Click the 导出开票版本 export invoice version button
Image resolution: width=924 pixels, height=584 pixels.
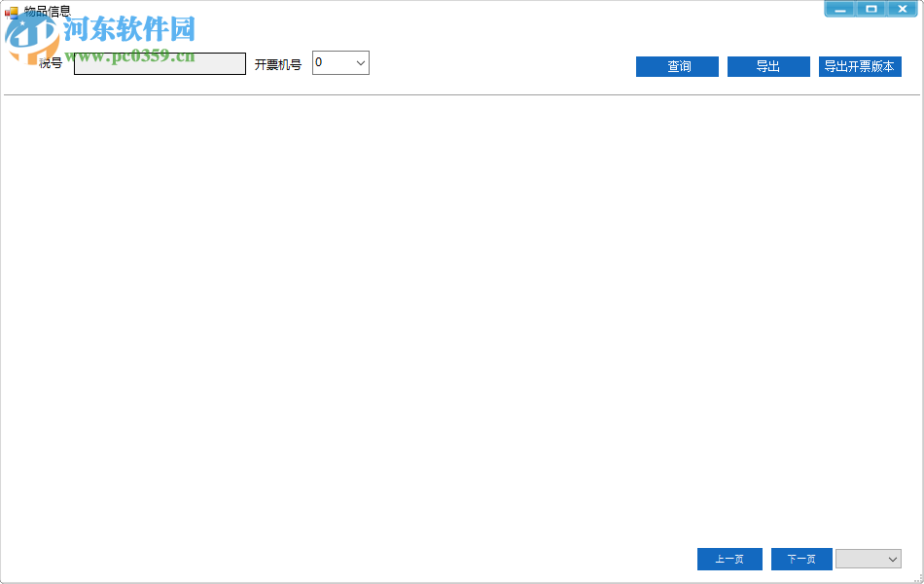860,66
